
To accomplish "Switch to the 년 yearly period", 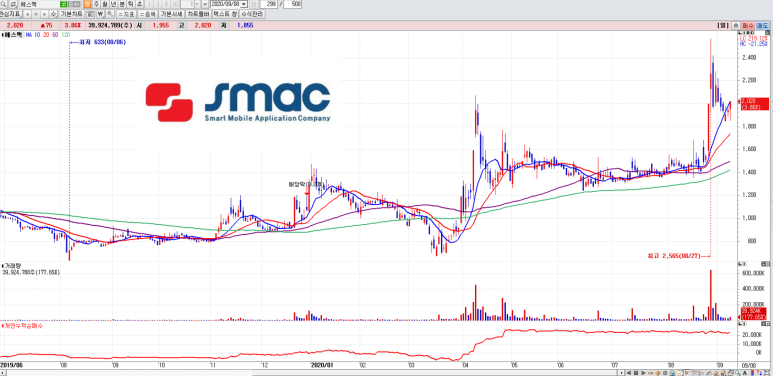I will click(113, 4).
